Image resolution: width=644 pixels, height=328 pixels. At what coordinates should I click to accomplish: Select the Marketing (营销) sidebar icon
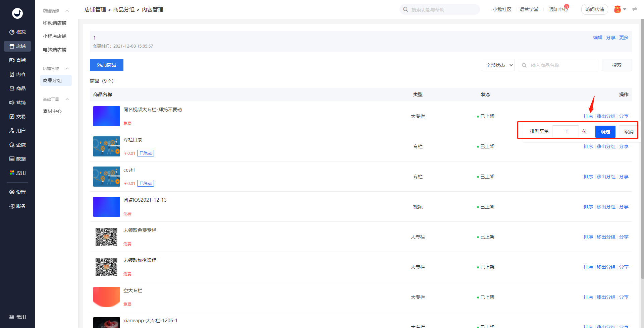point(12,103)
